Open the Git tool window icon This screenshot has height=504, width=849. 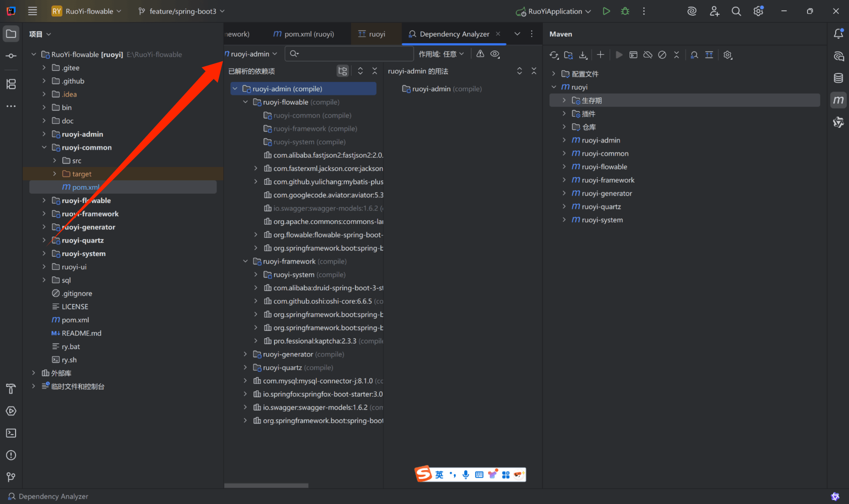(x=11, y=477)
